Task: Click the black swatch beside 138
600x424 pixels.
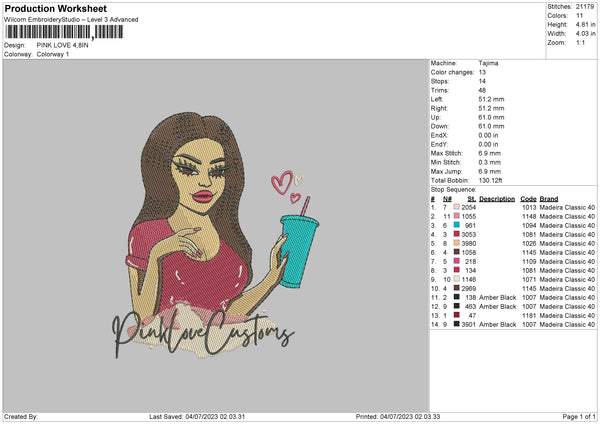Action: [457, 297]
